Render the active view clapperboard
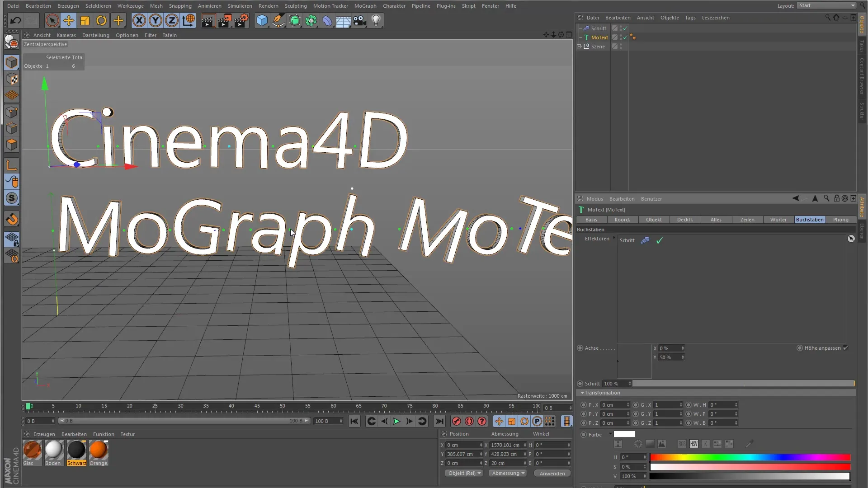The width and height of the screenshot is (868, 488). [x=208, y=20]
